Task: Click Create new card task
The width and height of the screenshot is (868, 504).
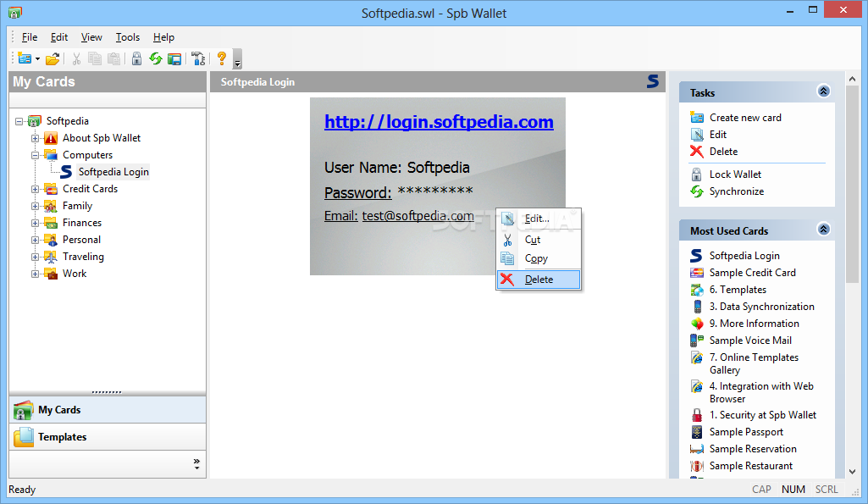Action: (x=745, y=118)
